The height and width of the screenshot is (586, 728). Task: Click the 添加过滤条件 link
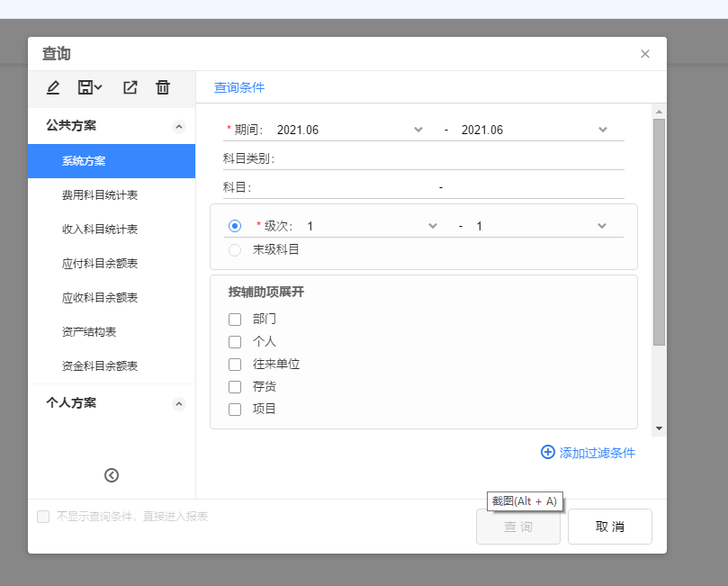click(598, 453)
